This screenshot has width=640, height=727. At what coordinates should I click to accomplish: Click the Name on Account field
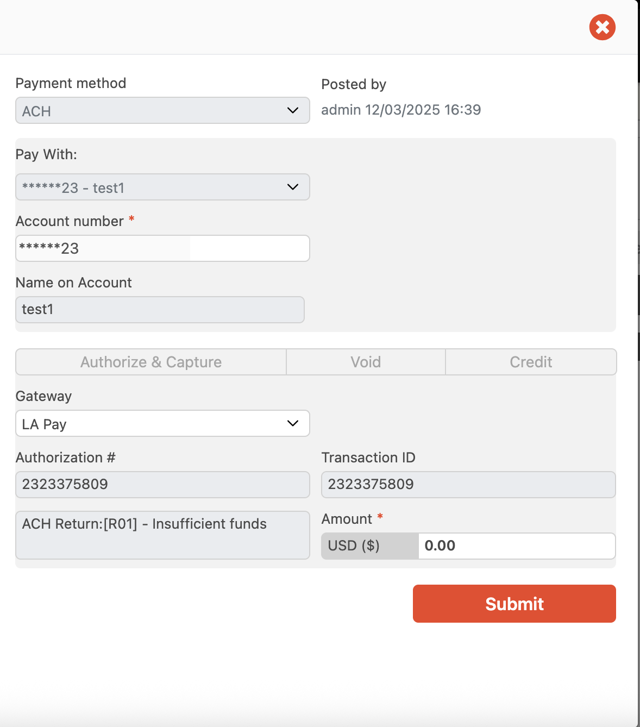[160, 309]
